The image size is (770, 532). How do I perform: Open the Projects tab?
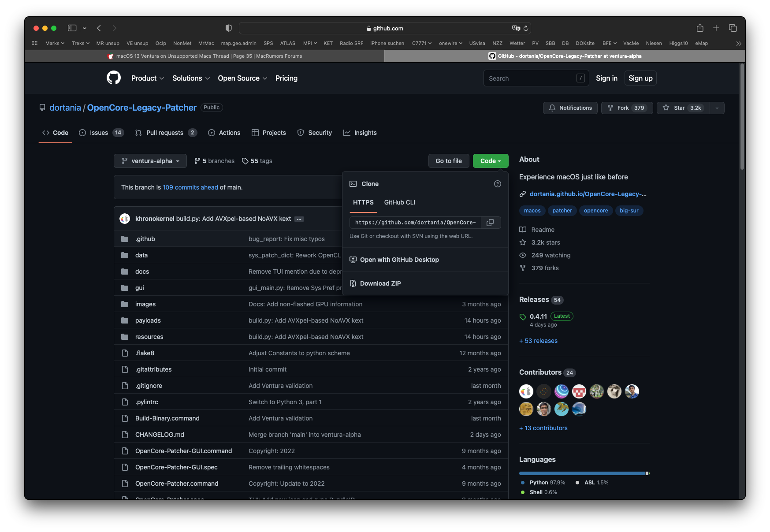(x=269, y=133)
